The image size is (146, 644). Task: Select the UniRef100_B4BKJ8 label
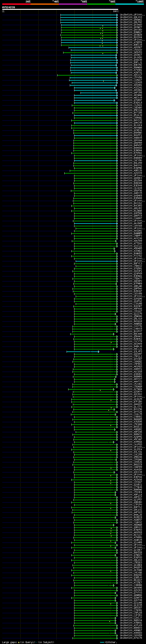click(x=131, y=347)
